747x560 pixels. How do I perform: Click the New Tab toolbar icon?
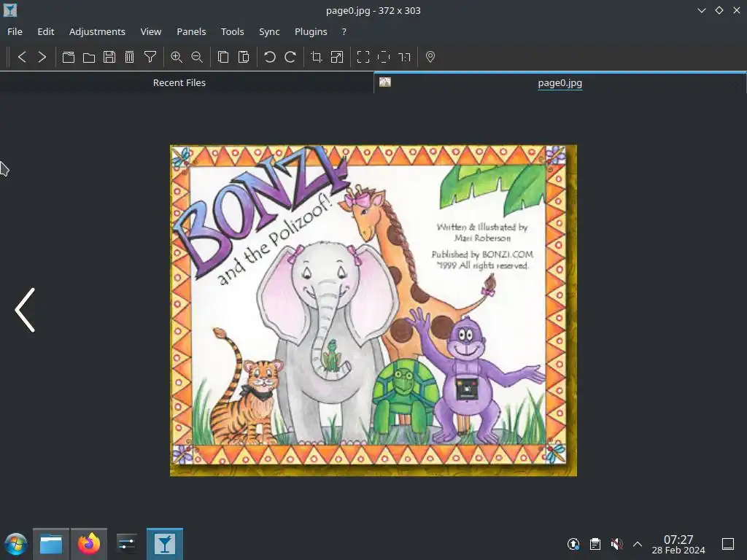coord(69,57)
